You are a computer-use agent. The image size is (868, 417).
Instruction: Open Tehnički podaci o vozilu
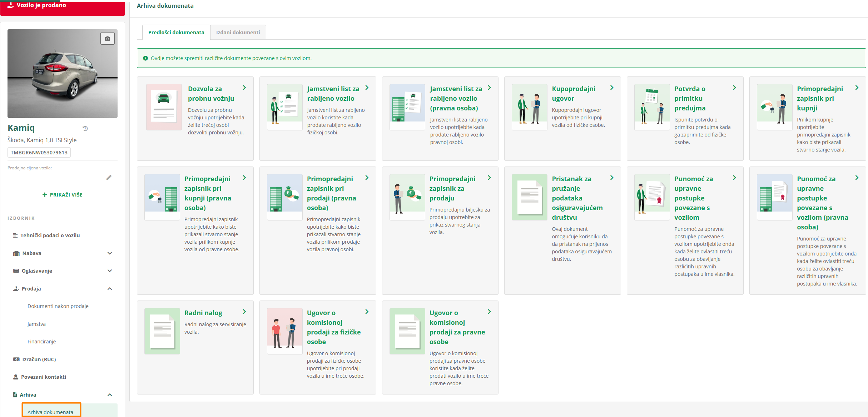tap(50, 235)
